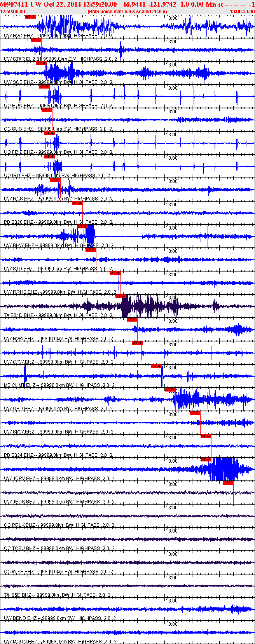Click the red pick marker on UW RRHS trace
The width and height of the screenshot is (255, 644).
pyautogui.click(x=115, y=273)
